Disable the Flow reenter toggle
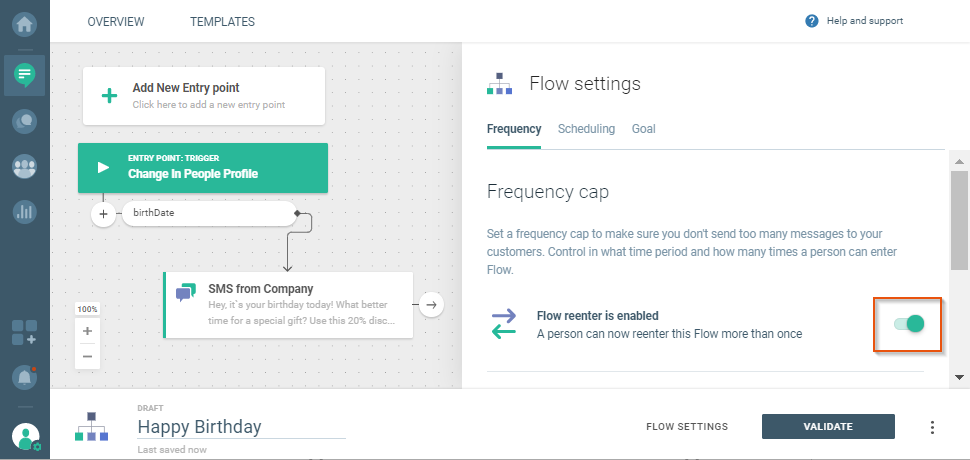The height and width of the screenshot is (460, 970). point(908,323)
